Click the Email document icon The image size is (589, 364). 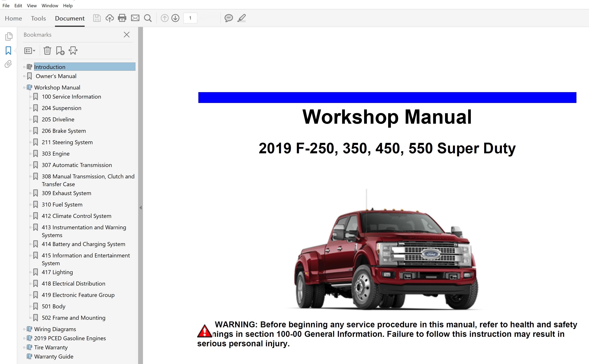tap(135, 18)
